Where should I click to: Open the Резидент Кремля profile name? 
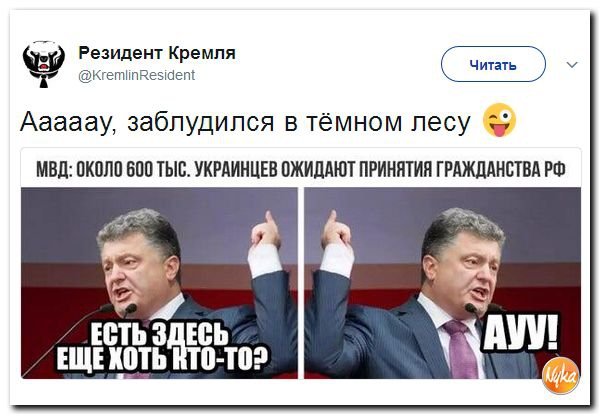[x=157, y=53]
